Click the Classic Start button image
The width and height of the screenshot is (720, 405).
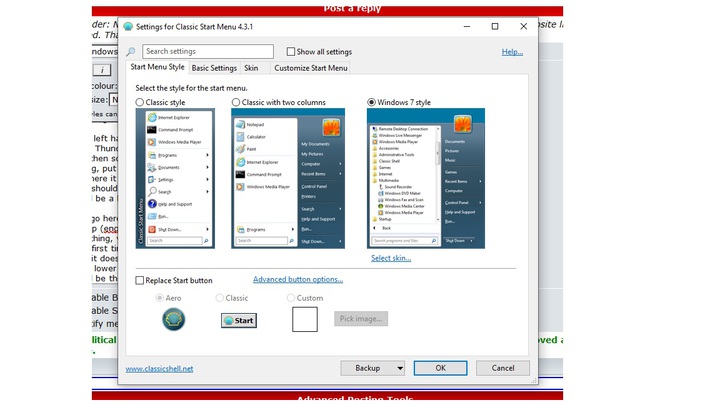coord(239,321)
